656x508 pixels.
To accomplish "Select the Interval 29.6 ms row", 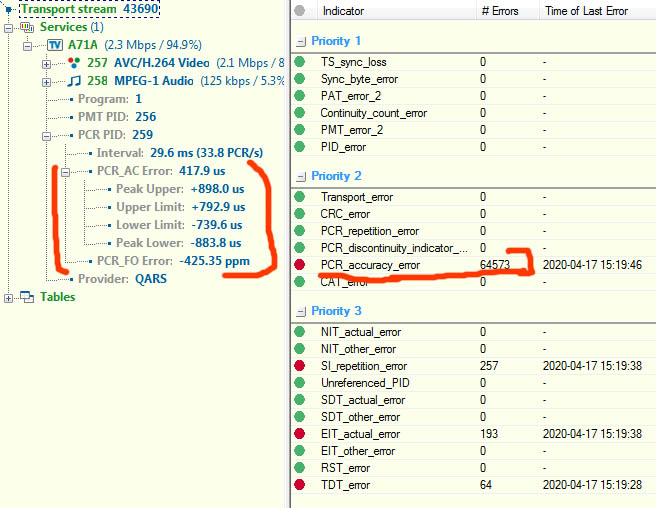I will point(180,153).
